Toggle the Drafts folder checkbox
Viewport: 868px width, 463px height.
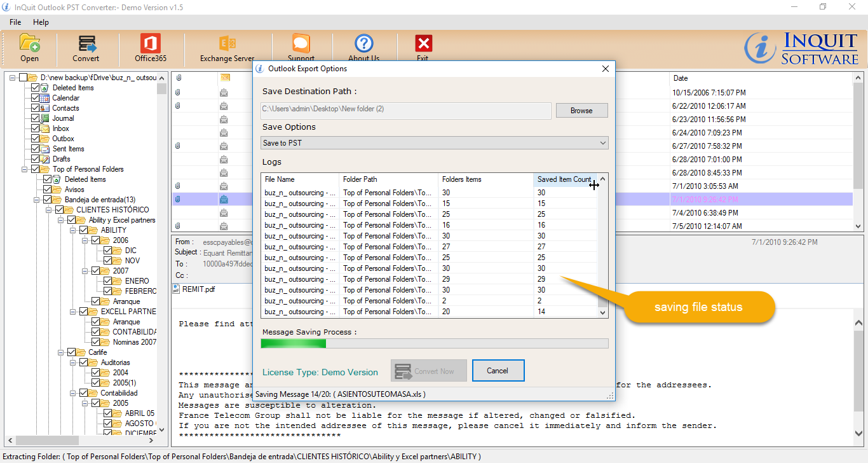tap(35, 159)
